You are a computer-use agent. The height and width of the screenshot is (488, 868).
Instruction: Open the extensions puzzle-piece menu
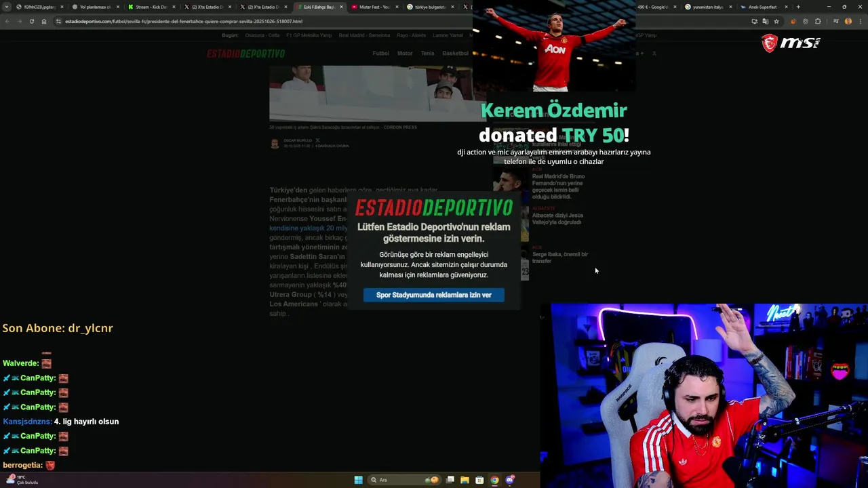[x=818, y=21]
